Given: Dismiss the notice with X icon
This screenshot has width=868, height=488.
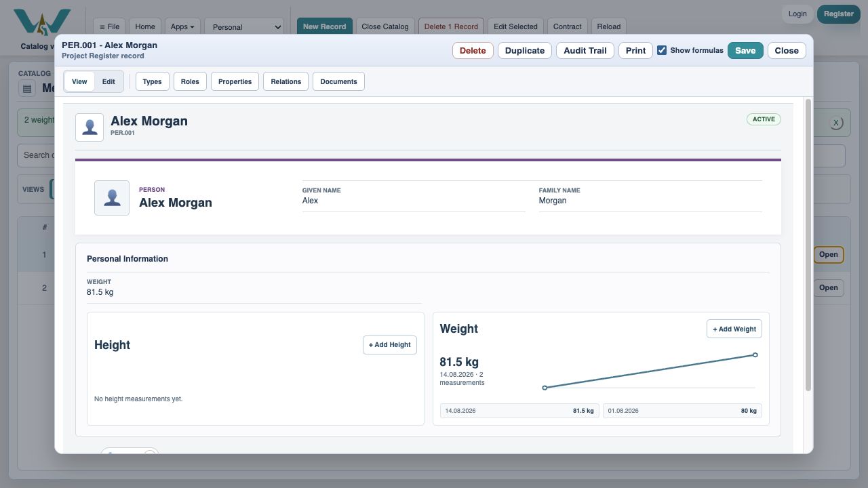Looking at the screenshot, I should coord(836,123).
